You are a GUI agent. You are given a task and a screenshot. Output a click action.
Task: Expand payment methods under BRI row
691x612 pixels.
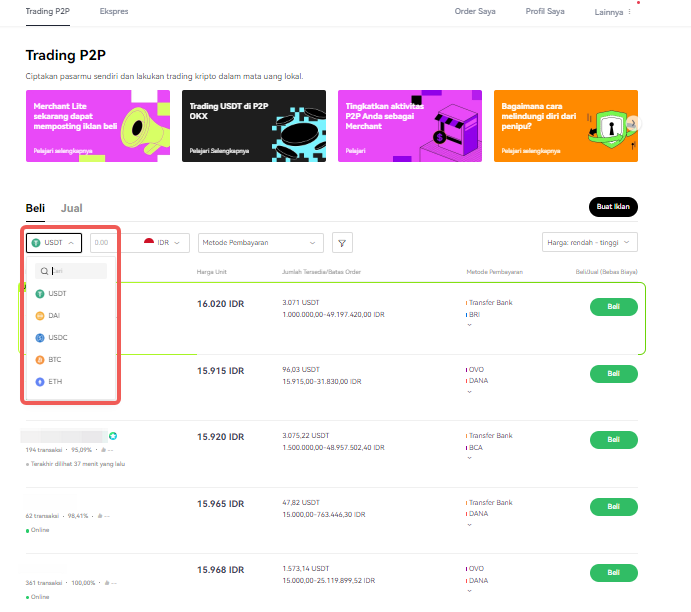pos(469,325)
